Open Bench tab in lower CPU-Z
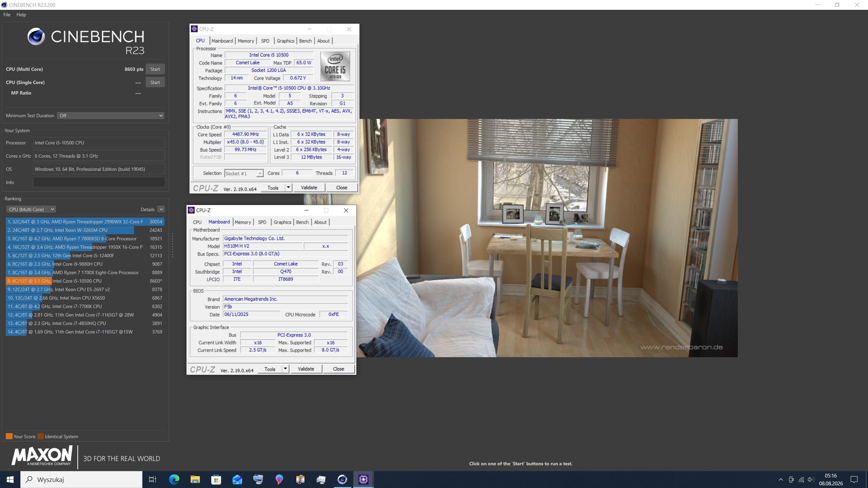 tap(302, 222)
